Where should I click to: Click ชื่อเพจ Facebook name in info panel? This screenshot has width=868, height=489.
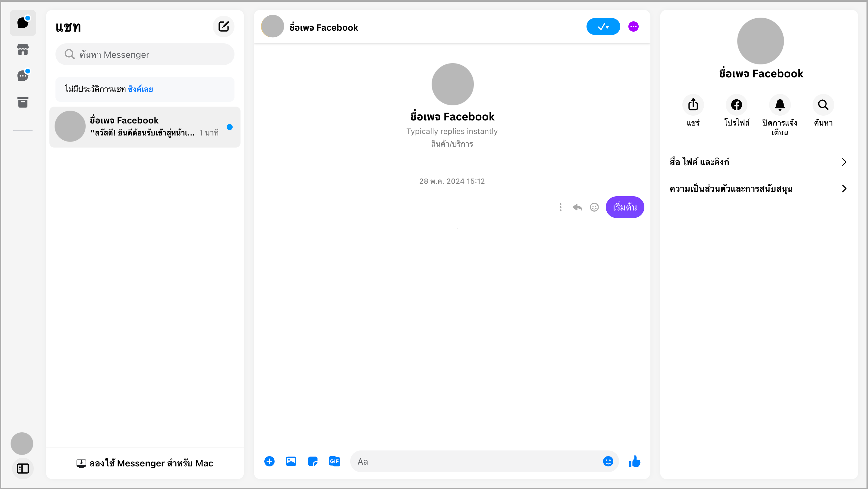761,74
